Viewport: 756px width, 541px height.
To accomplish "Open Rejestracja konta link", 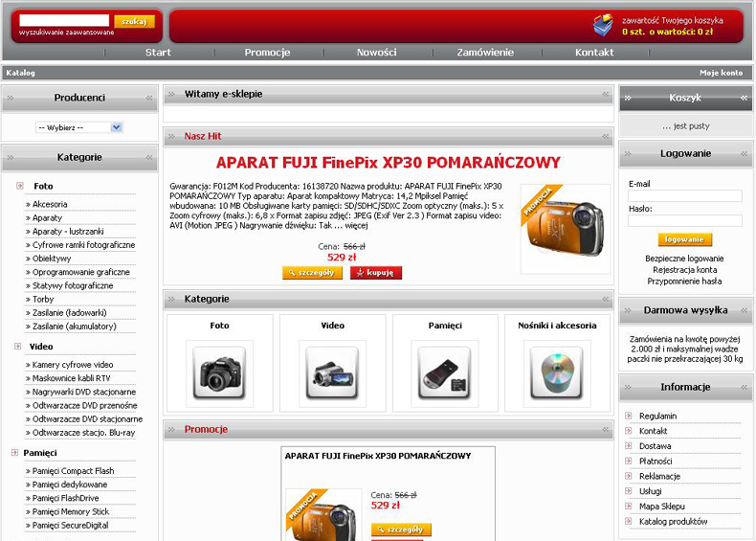I will (x=684, y=270).
